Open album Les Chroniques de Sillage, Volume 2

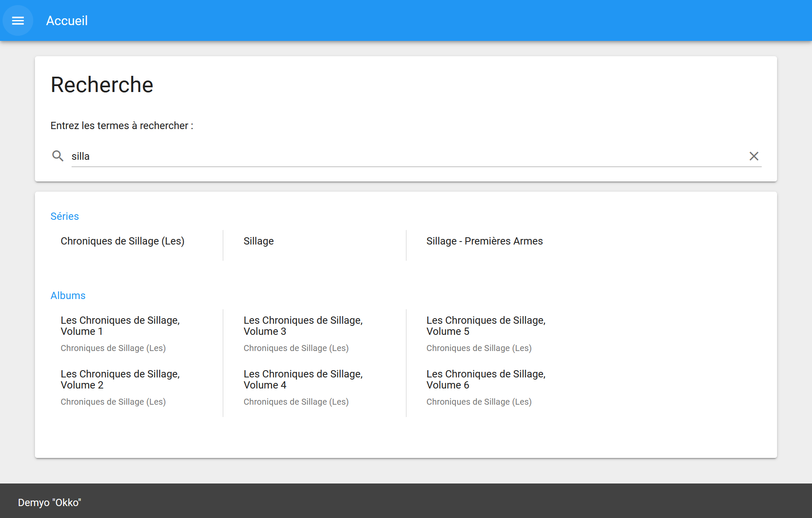(120, 380)
